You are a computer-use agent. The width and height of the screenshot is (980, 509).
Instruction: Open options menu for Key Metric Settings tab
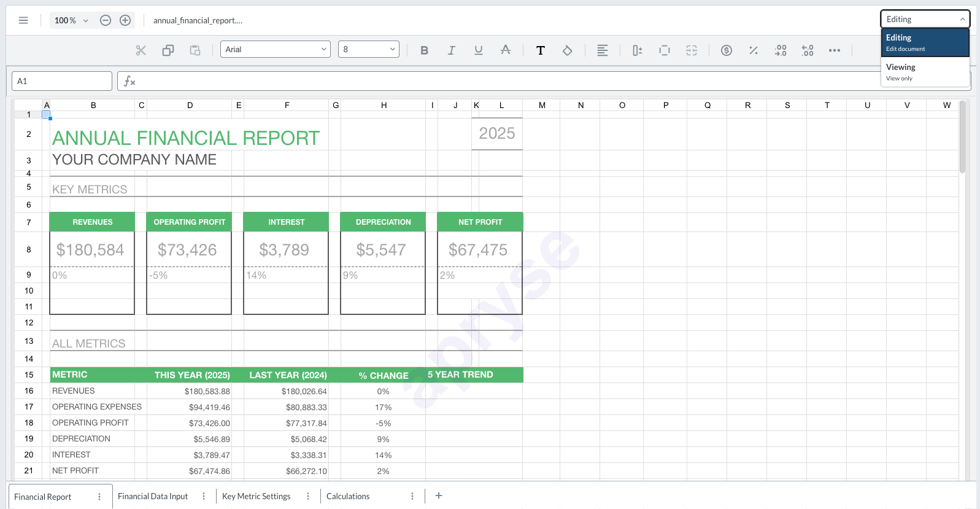(x=308, y=496)
